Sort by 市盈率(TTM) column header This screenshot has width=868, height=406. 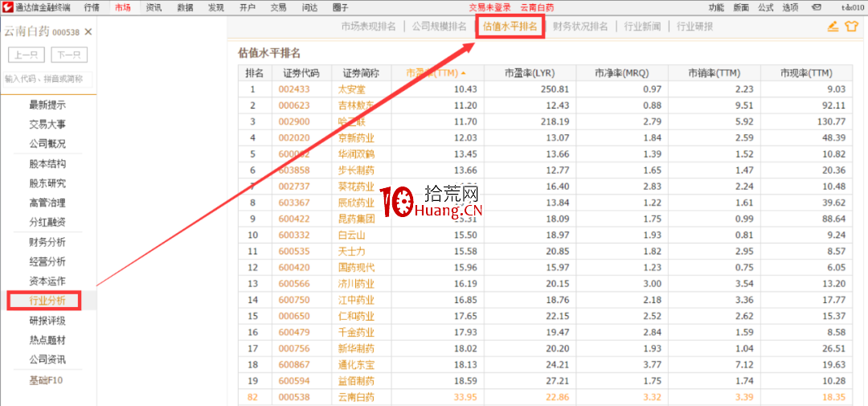[435, 73]
